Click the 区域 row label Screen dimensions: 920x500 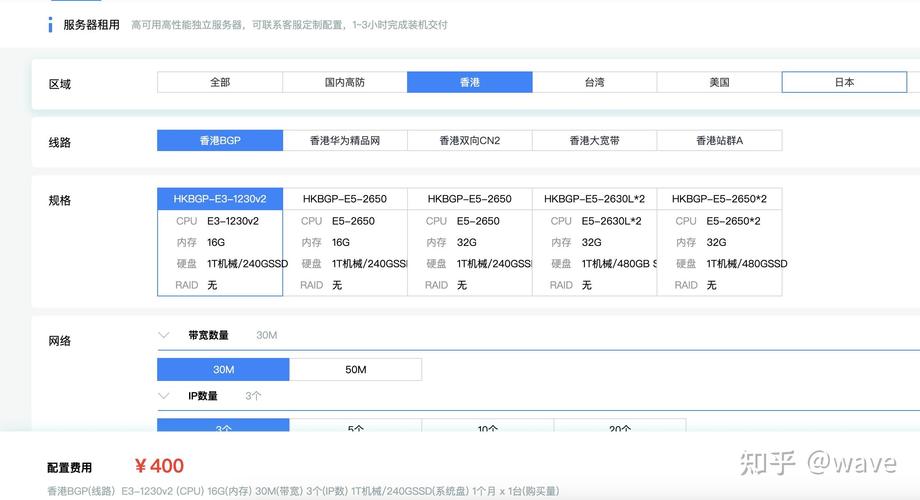[x=60, y=85]
